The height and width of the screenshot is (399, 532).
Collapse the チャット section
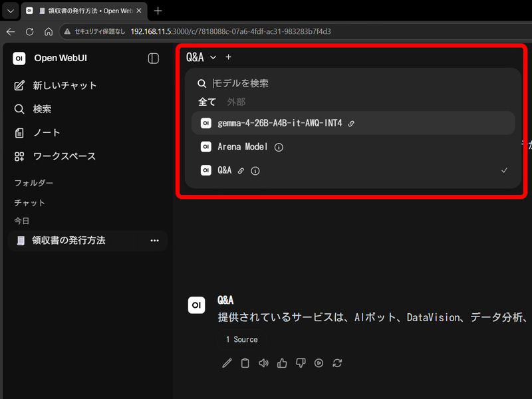(x=29, y=203)
